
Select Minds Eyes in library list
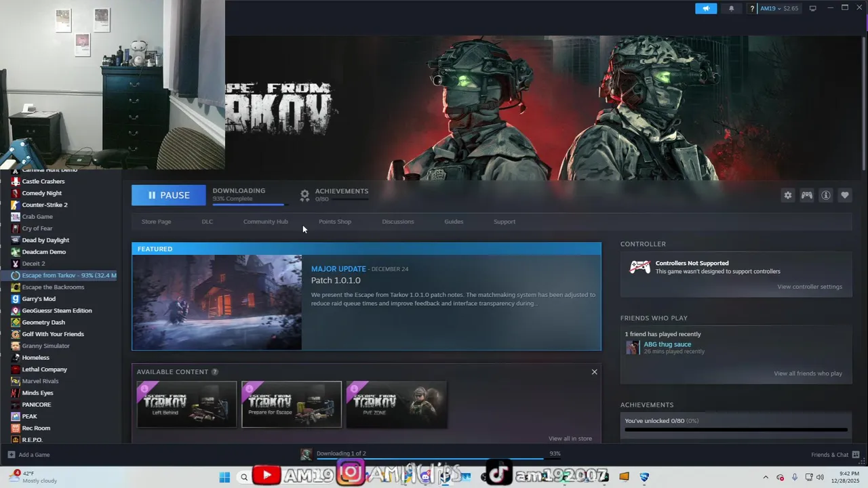point(38,393)
